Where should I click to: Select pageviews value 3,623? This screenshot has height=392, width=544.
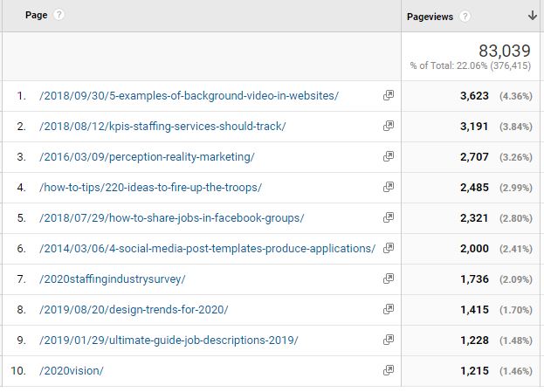point(474,96)
